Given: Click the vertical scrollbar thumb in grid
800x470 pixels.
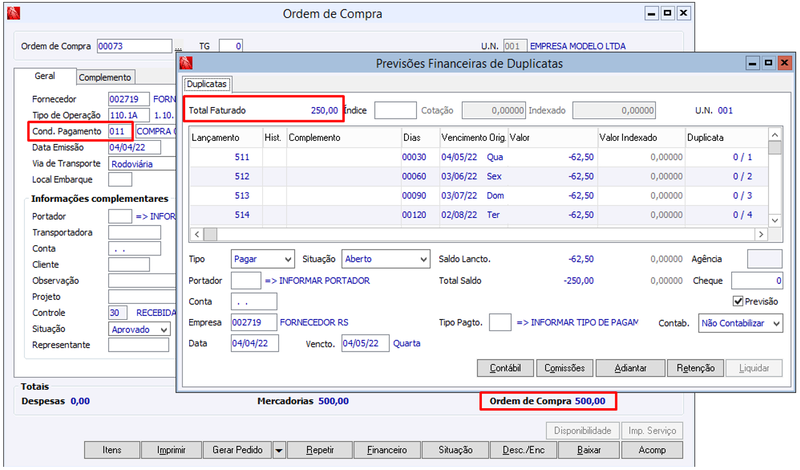Looking at the screenshot, I should [774, 148].
